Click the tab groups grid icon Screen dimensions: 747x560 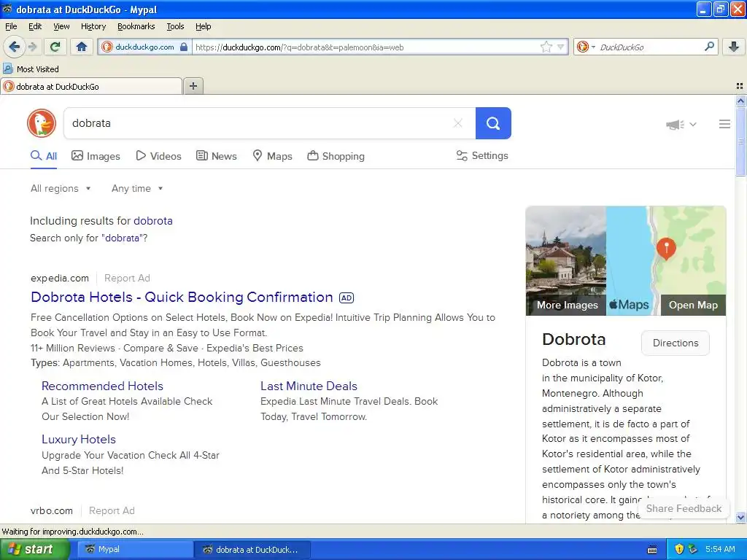pos(740,86)
